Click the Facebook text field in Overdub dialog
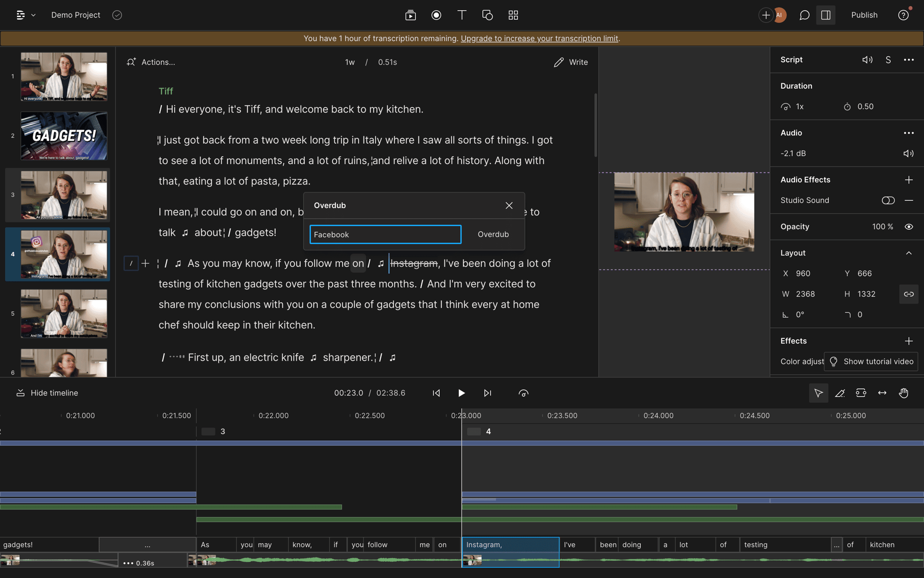 click(385, 234)
